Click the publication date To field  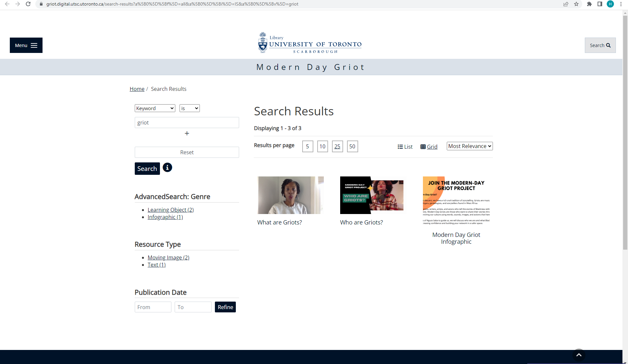[x=193, y=307]
